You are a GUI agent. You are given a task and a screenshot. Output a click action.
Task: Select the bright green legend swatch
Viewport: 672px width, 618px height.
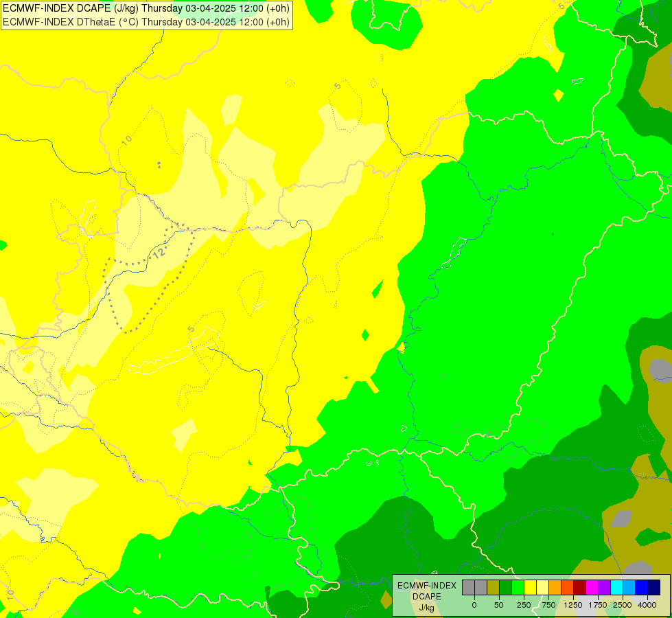point(518,588)
